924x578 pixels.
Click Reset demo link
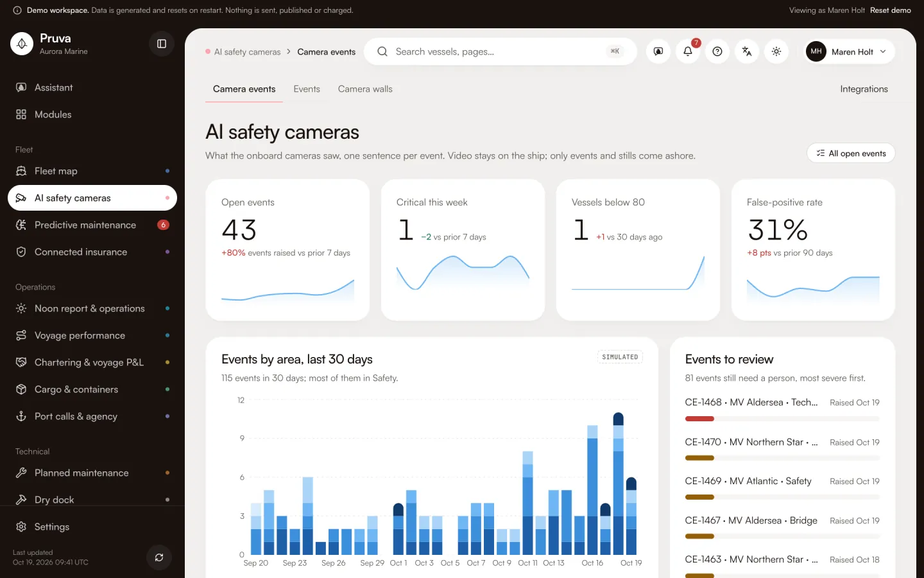click(891, 10)
